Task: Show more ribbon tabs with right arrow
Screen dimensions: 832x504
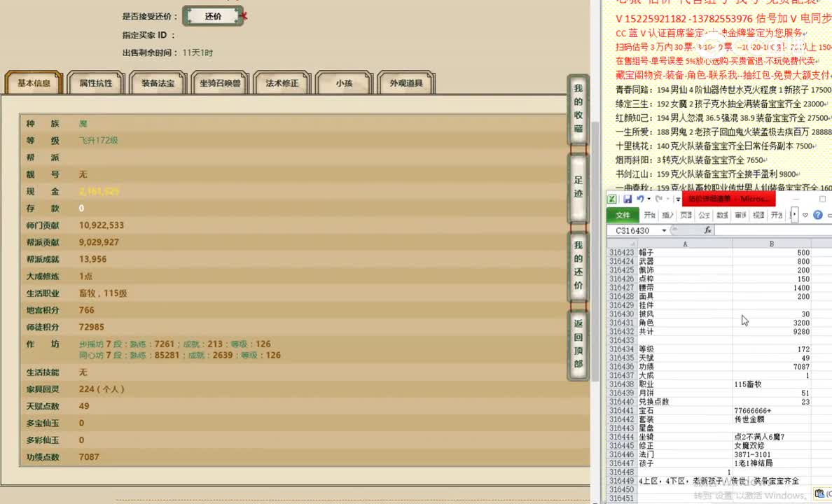Action: (x=793, y=215)
